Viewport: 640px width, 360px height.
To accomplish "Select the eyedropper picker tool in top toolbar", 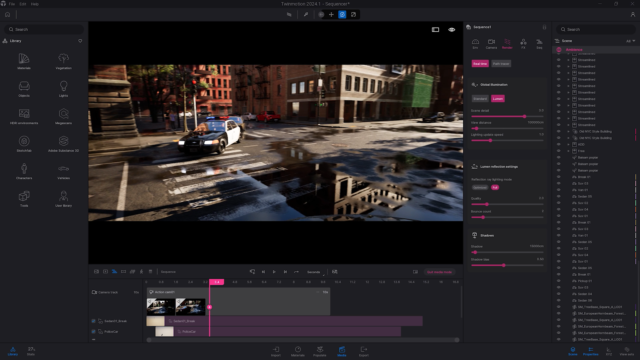I will point(306,15).
